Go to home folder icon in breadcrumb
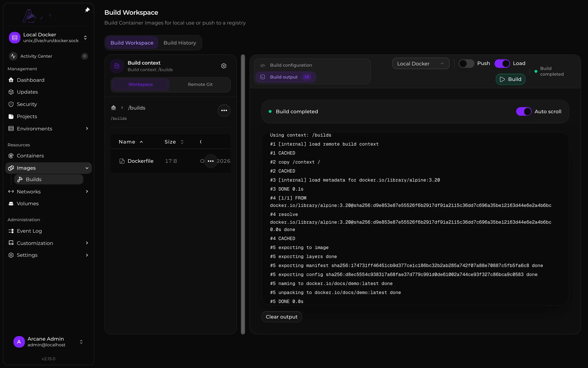 click(114, 108)
